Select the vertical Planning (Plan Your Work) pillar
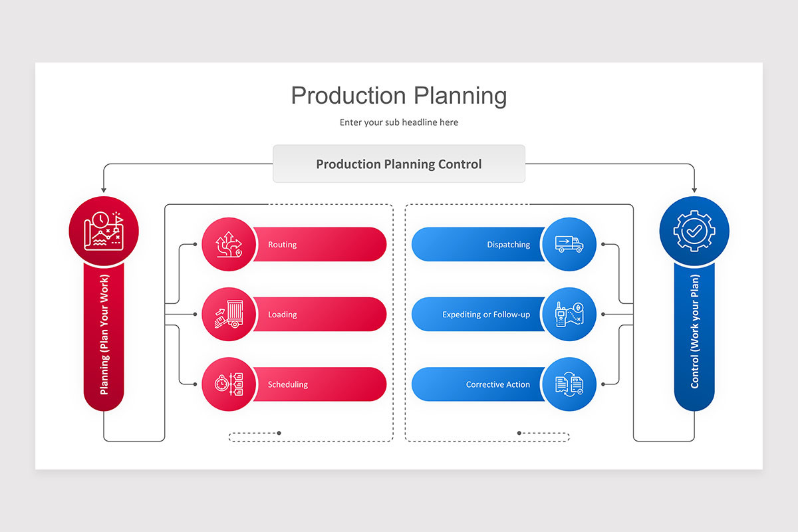This screenshot has width=798, height=532. 104,336
